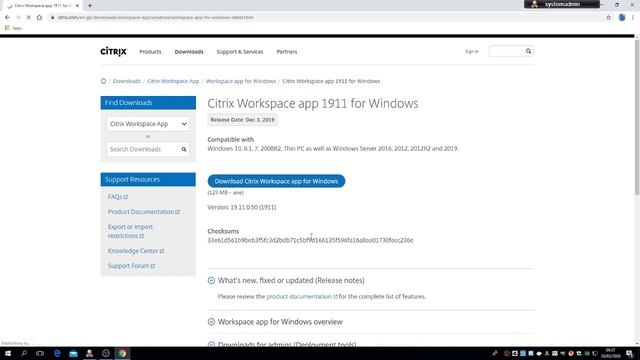Go to Downloads in the breadcrumb
Image resolution: width=640 pixels, height=360 pixels.
[x=127, y=81]
